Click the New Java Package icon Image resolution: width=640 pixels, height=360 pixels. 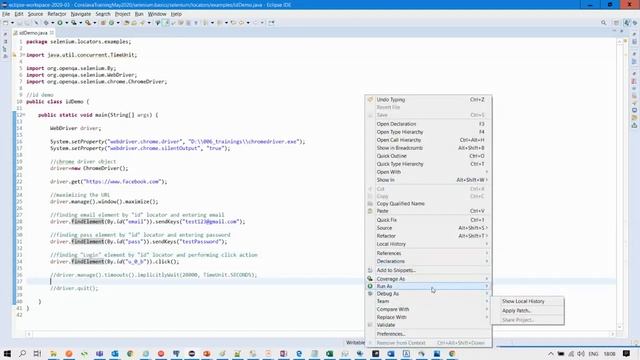point(103,23)
